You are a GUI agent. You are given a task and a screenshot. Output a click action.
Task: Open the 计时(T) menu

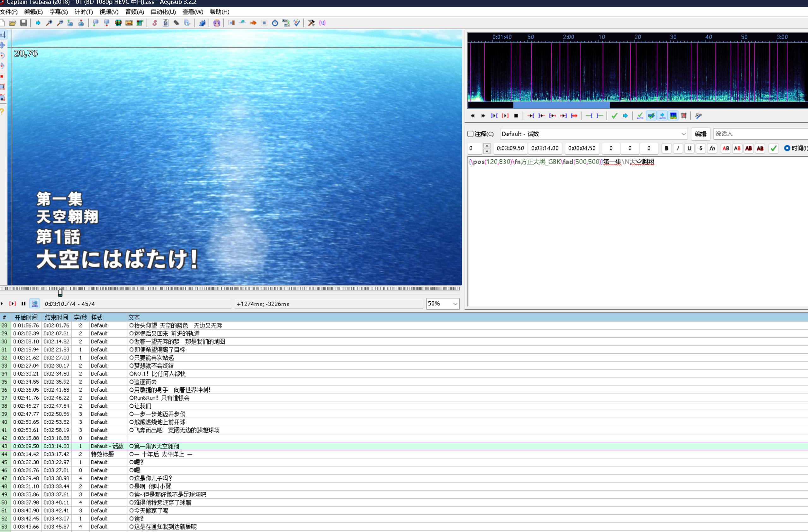coord(84,12)
